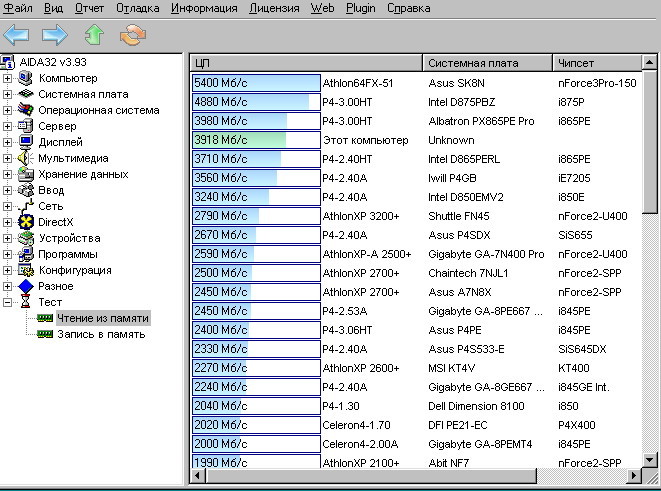This screenshot has height=491, width=661.
Task: Expand the Операционная система tree node
Action: pos(9,110)
